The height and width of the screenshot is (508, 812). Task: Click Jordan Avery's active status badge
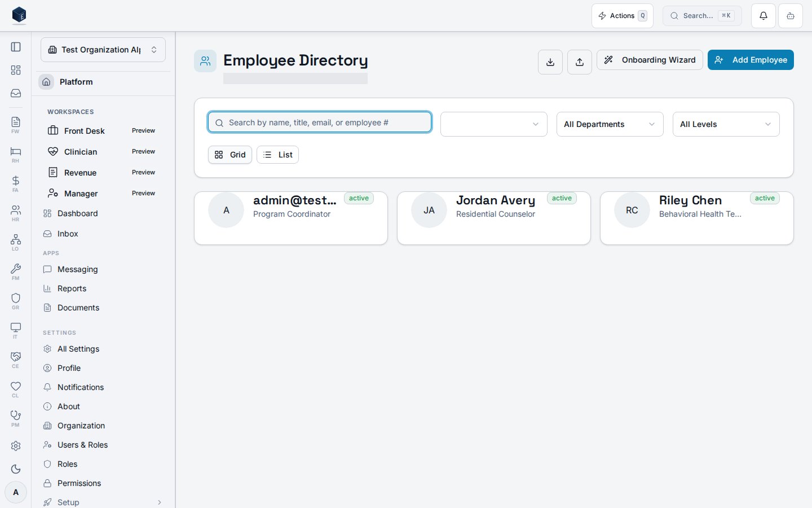point(562,198)
